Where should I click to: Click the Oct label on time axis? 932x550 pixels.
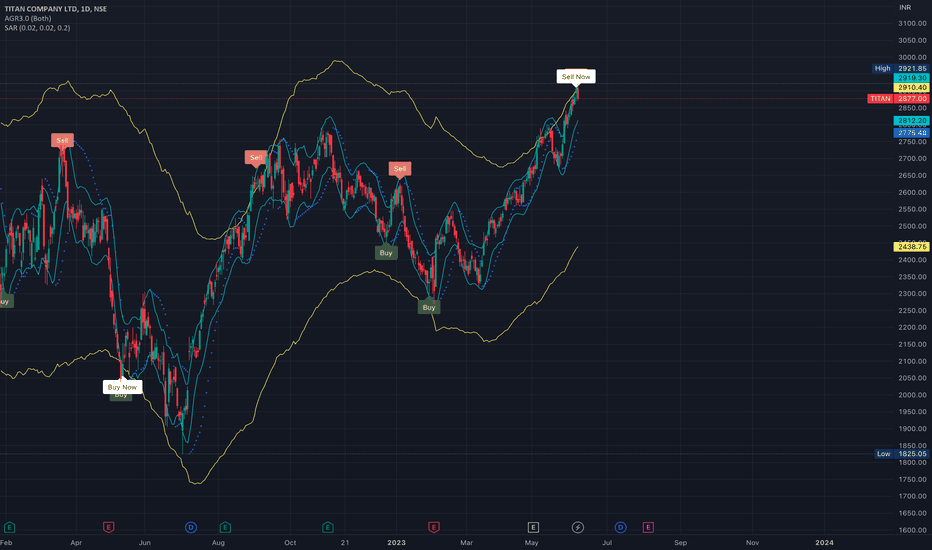point(290,542)
